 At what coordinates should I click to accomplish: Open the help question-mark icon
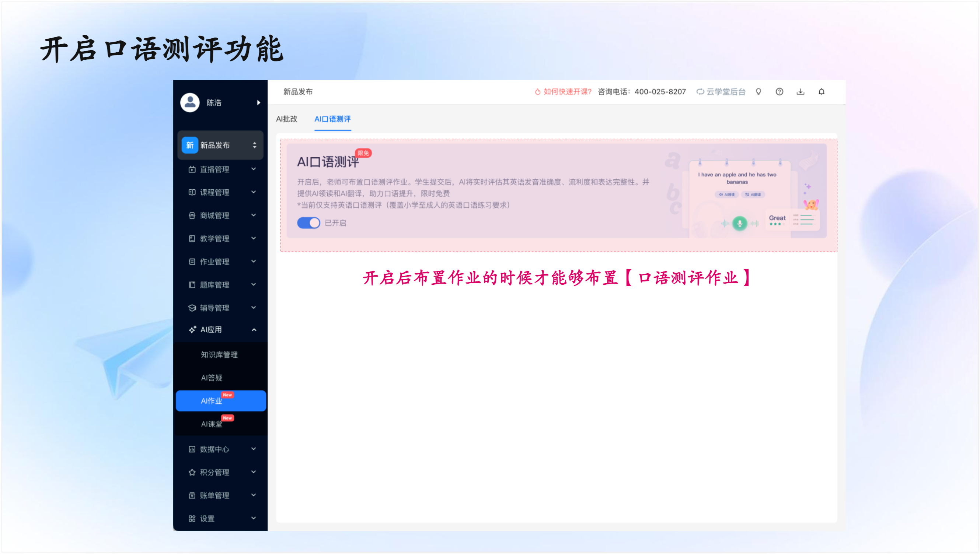coord(779,92)
